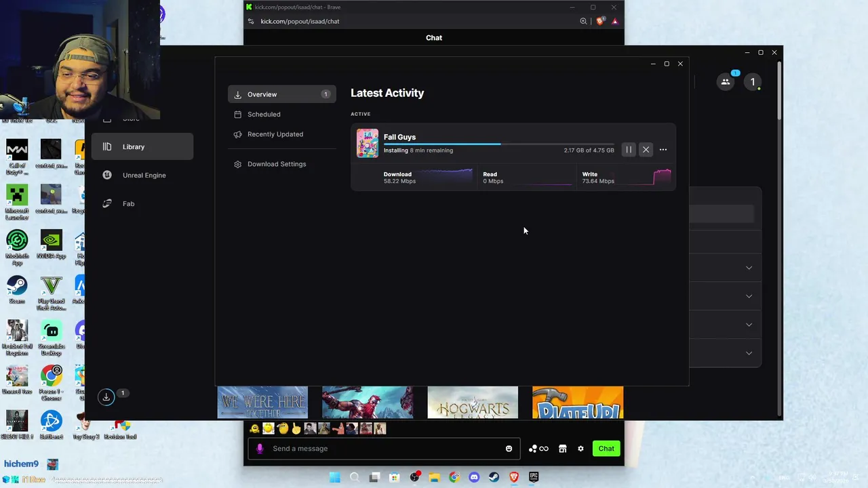The height and width of the screenshot is (488, 868).
Task: Expand the third chevron in right panel
Action: click(x=749, y=325)
